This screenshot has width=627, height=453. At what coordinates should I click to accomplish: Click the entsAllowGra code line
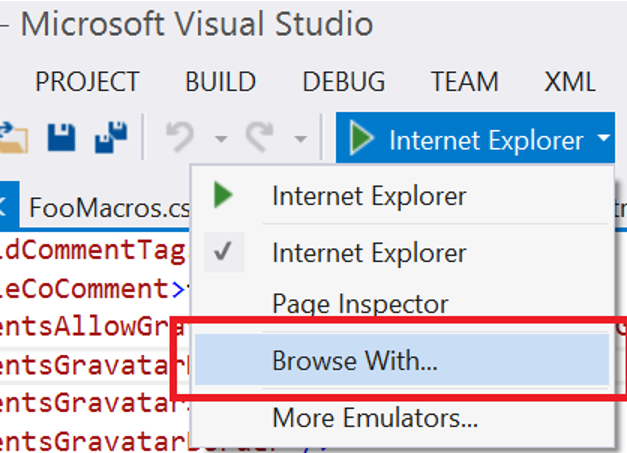[92, 327]
